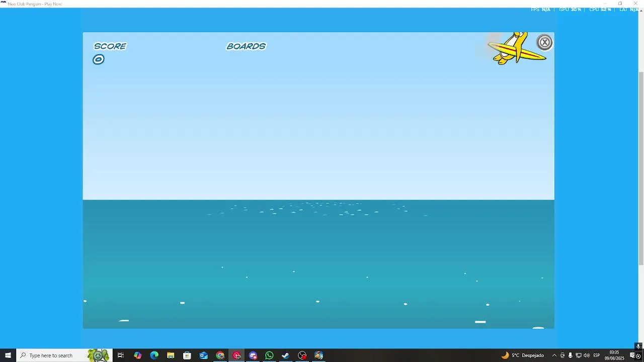The image size is (644, 362).
Task: Open the clock showing 03:35
Action: [614, 355]
